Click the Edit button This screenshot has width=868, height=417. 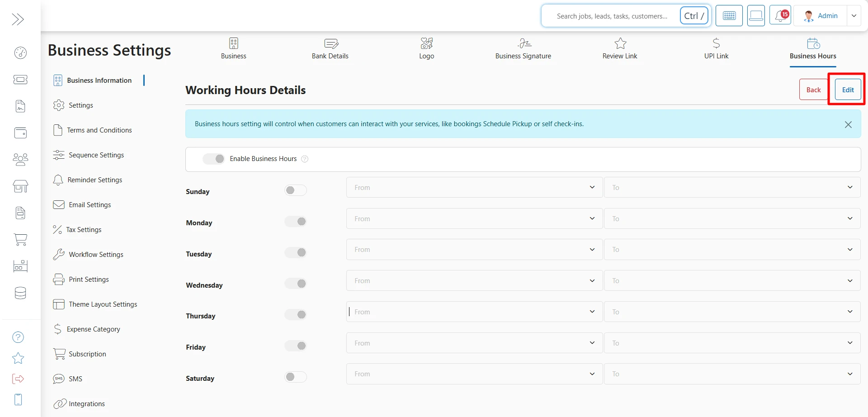(x=847, y=89)
